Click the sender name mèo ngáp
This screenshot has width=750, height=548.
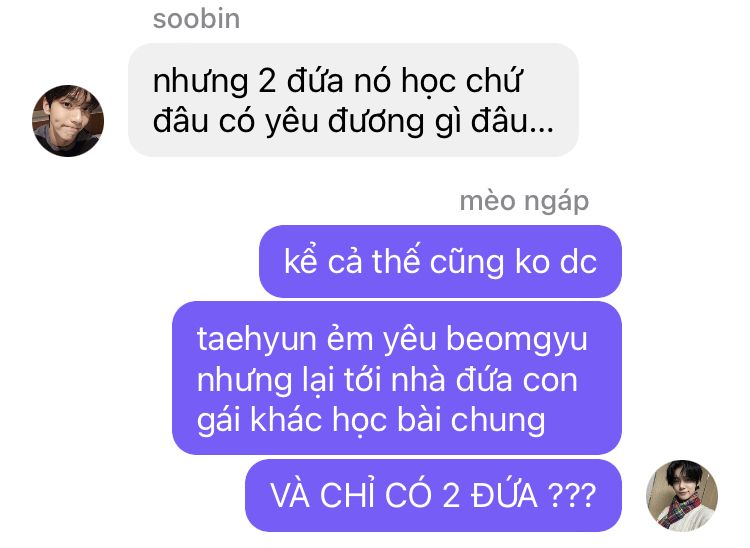pos(524,201)
